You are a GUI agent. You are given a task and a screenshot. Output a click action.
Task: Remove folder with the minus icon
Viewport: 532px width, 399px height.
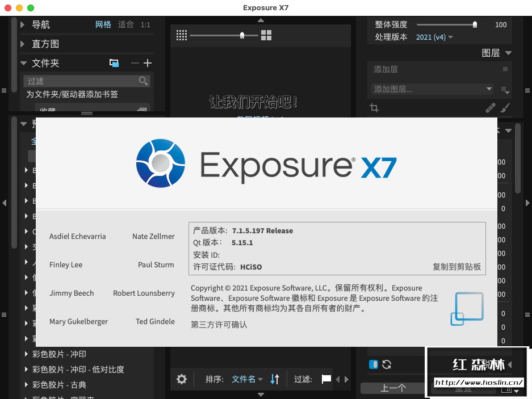135,63
